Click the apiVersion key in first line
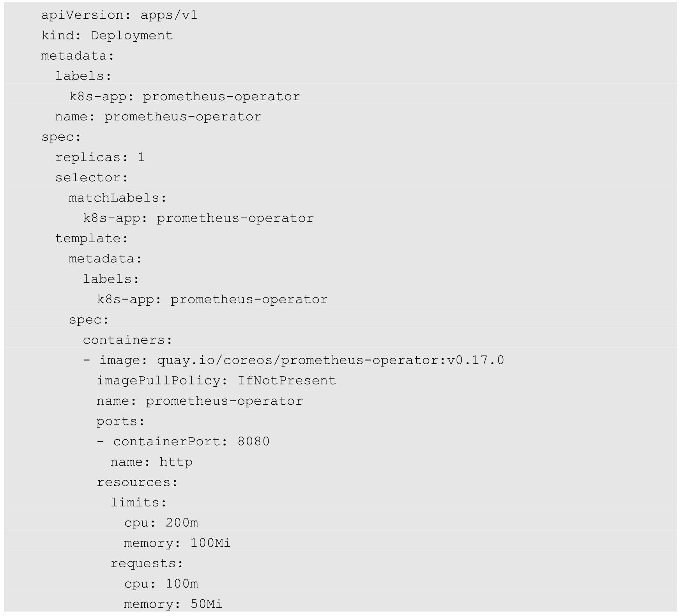The image size is (679, 616). [x=82, y=15]
